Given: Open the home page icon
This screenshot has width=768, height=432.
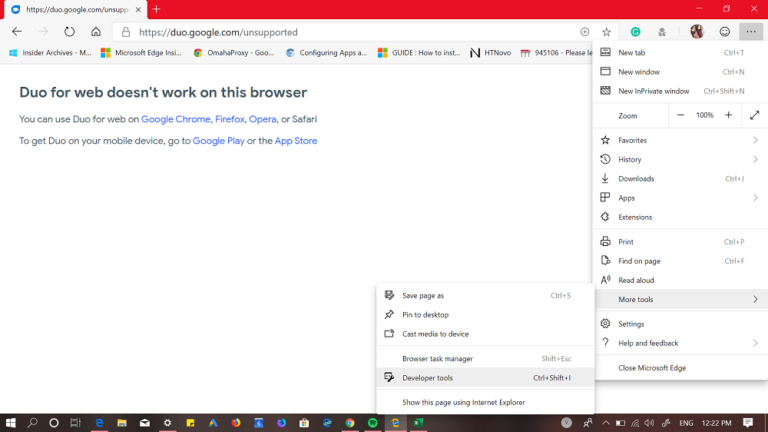Looking at the screenshot, I should point(96,32).
